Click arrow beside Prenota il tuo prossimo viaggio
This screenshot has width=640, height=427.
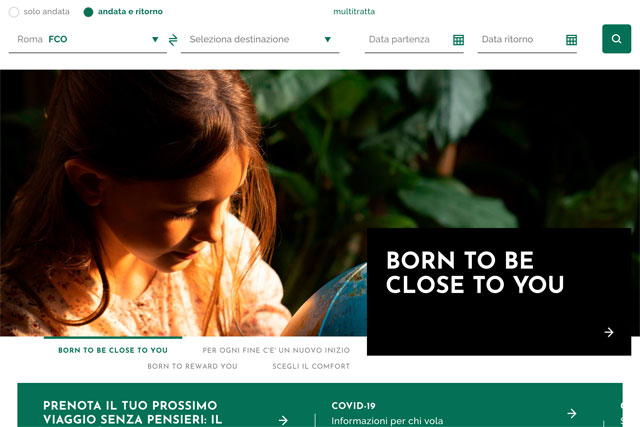coord(283,420)
